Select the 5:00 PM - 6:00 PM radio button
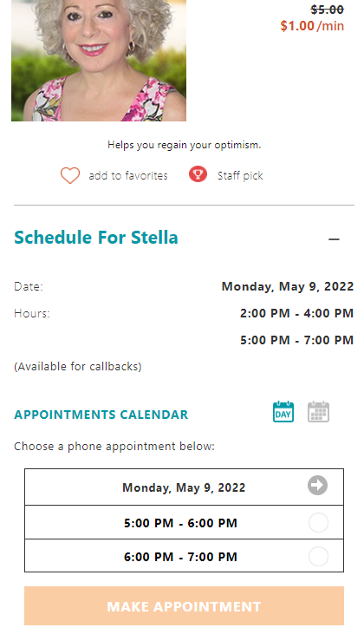 click(x=318, y=523)
